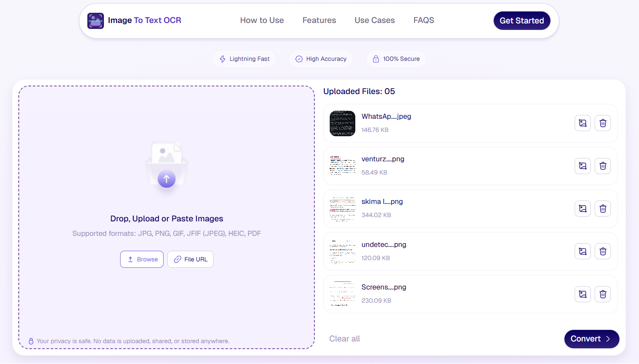Select the Screens....png file name

[384, 287]
